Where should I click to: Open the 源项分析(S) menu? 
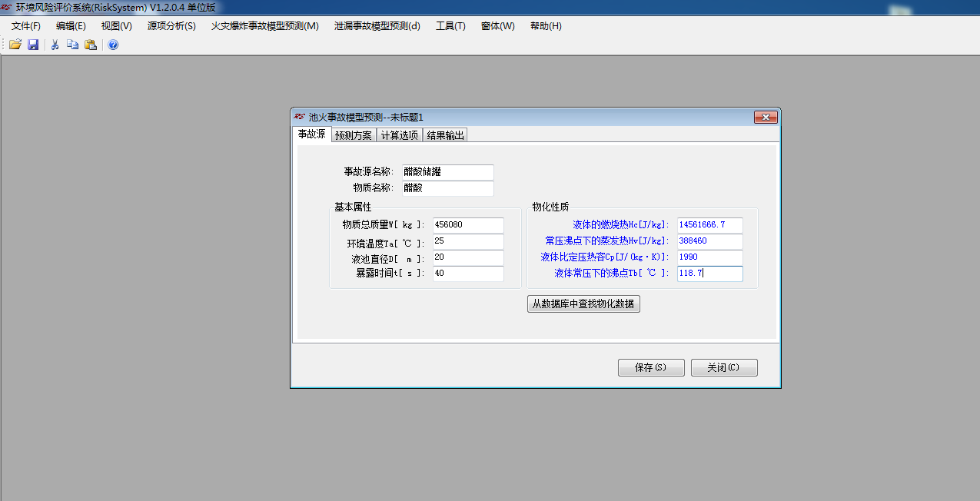(x=171, y=26)
